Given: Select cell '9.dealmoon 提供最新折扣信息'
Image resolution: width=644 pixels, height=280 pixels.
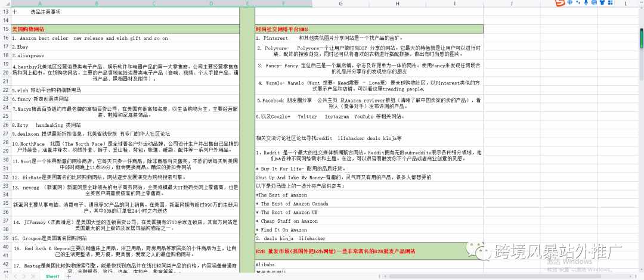Looking at the screenshot, I should [125, 133].
